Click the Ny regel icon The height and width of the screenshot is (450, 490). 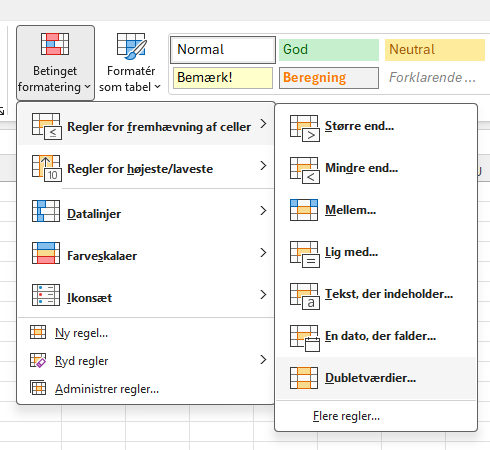pyautogui.click(x=38, y=332)
